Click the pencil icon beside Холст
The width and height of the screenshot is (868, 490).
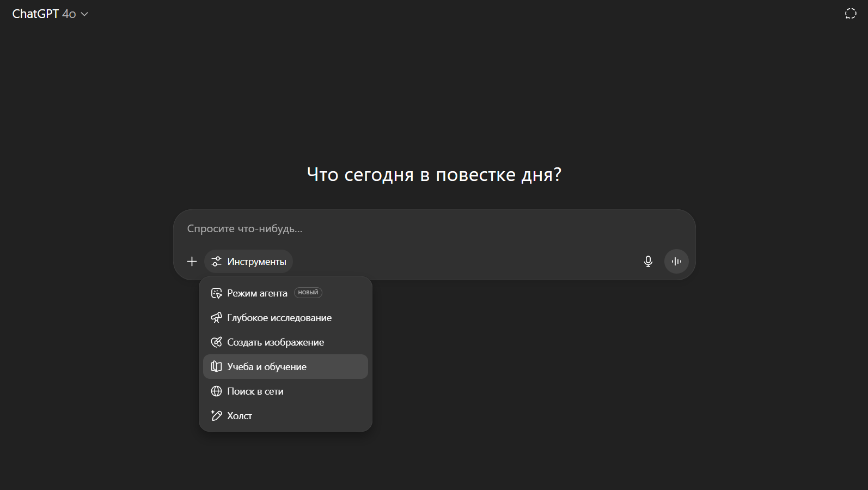216,416
